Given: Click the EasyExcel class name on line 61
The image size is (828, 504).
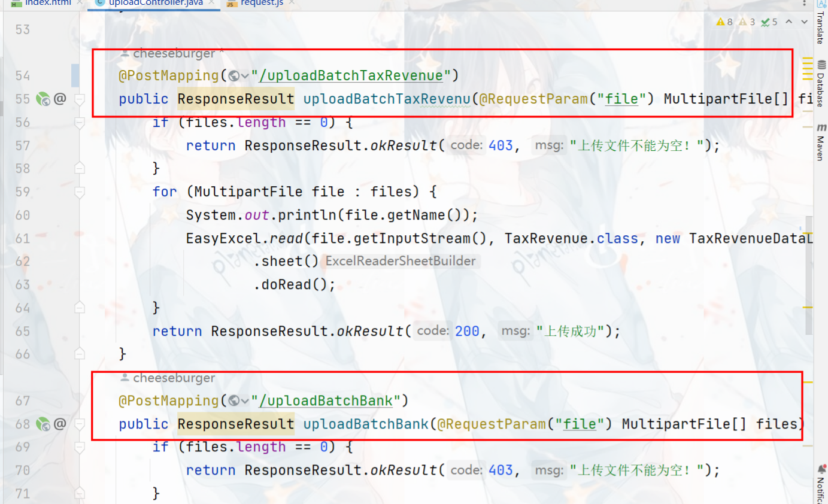Looking at the screenshot, I should pyautogui.click(x=224, y=238).
